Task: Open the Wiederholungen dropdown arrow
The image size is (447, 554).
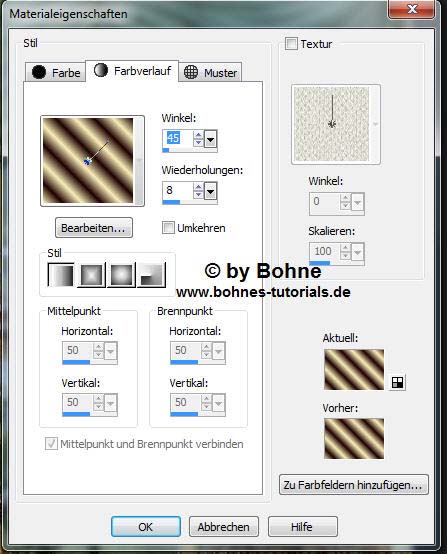Action: point(211,191)
